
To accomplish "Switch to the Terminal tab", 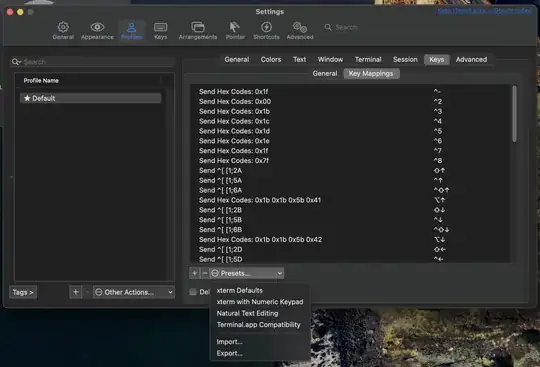I will (368, 60).
